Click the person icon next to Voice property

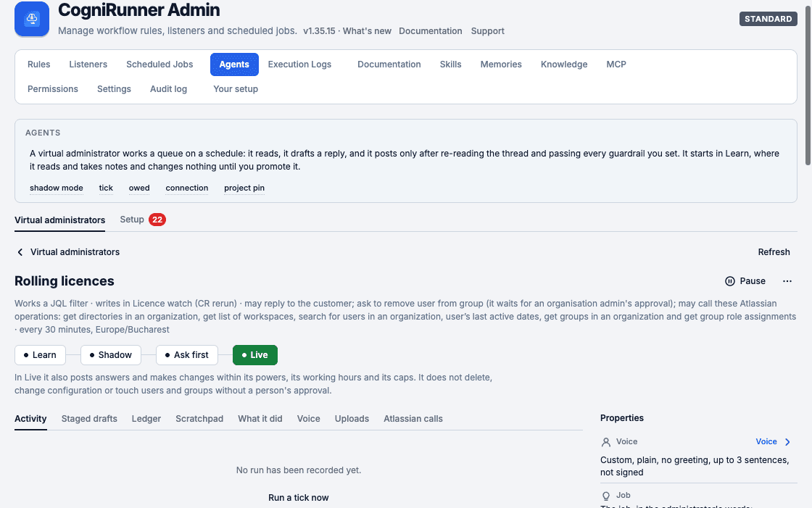pos(606,442)
